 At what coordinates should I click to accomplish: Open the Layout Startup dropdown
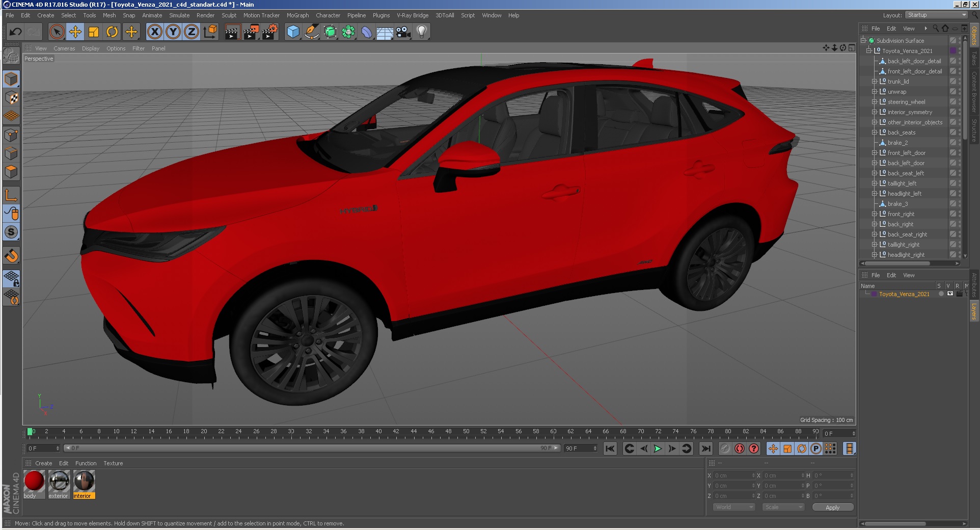(x=936, y=15)
